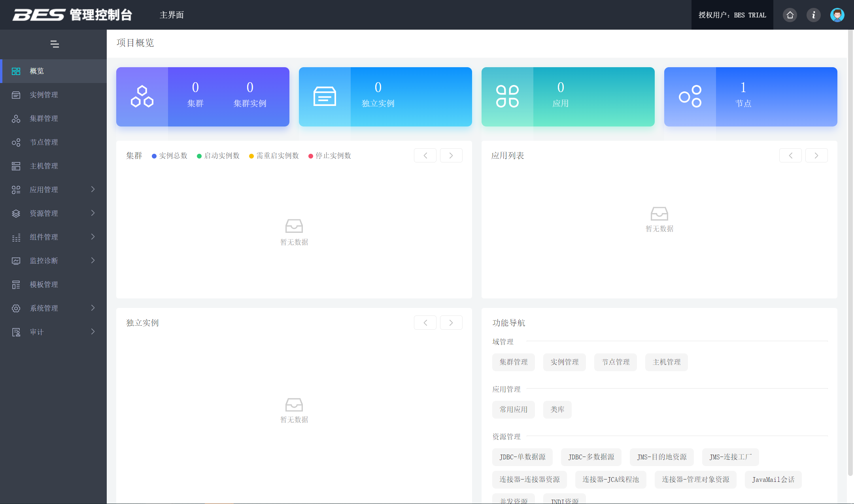Viewport: 854px width, 504px height.
Task: Click the cluster hexagons card icon
Action: pyautogui.click(x=142, y=97)
